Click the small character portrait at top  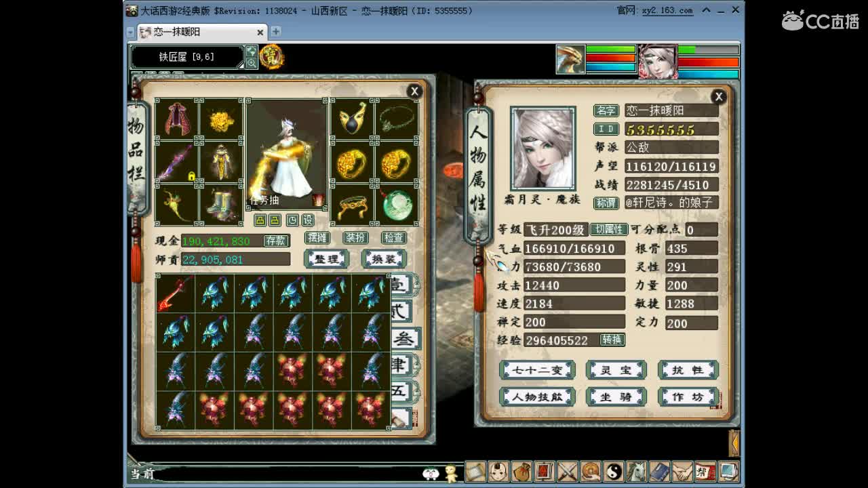point(657,61)
